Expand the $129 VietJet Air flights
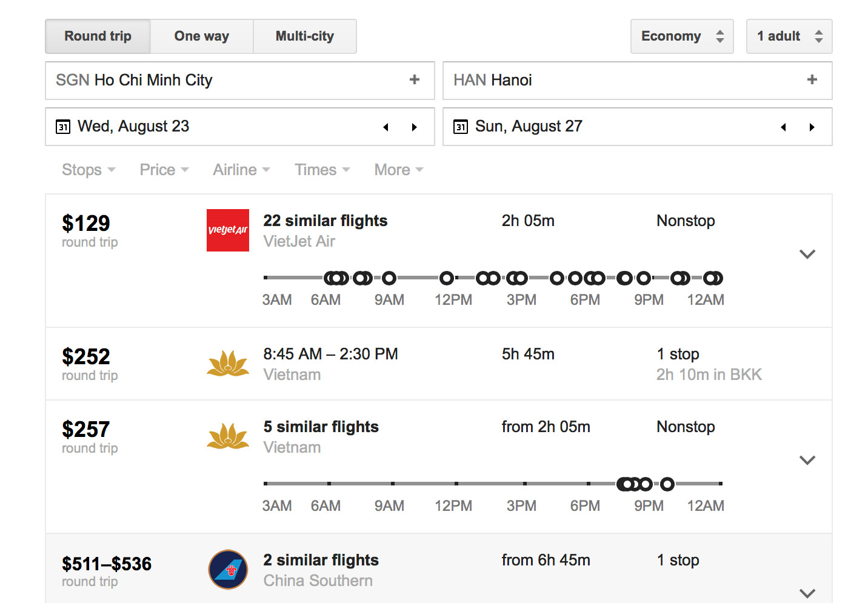 point(807,254)
